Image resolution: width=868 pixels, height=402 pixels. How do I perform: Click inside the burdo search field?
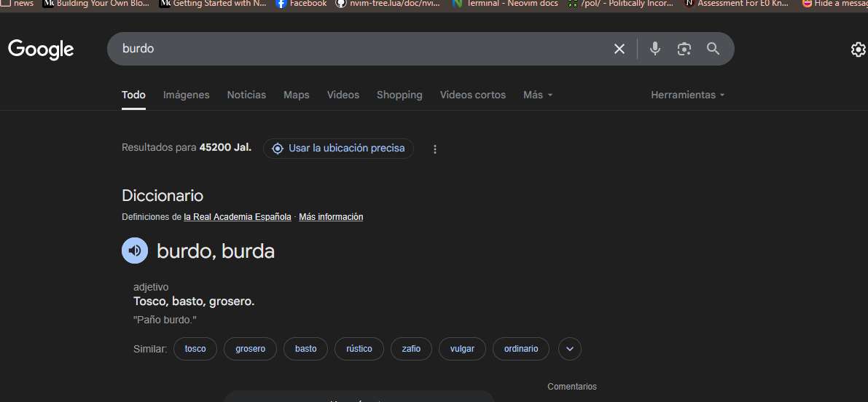coord(360,49)
